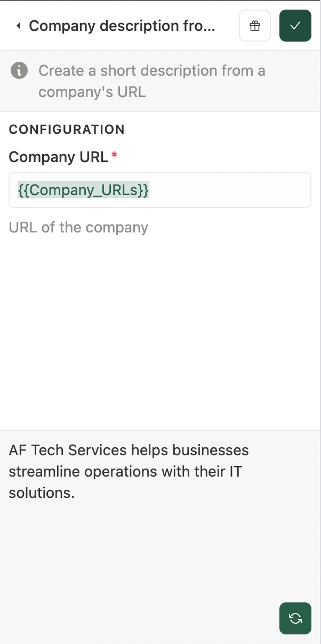Click the word "solutions." in the output
Image resolution: width=321 pixels, height=644 pixels.
click(x=42, y=493)
